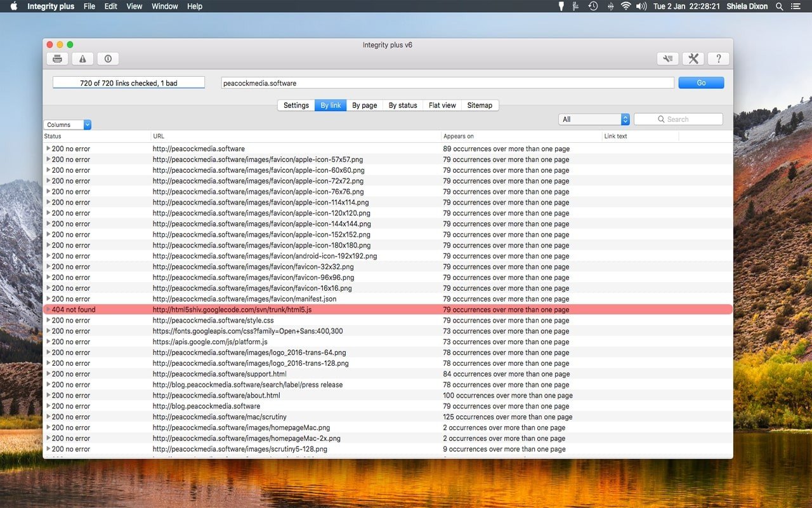Click the Time Machine menu bar icon
The height and width of the screenshot is (508, 812).
pyautogui.click(x=593, y=6)
